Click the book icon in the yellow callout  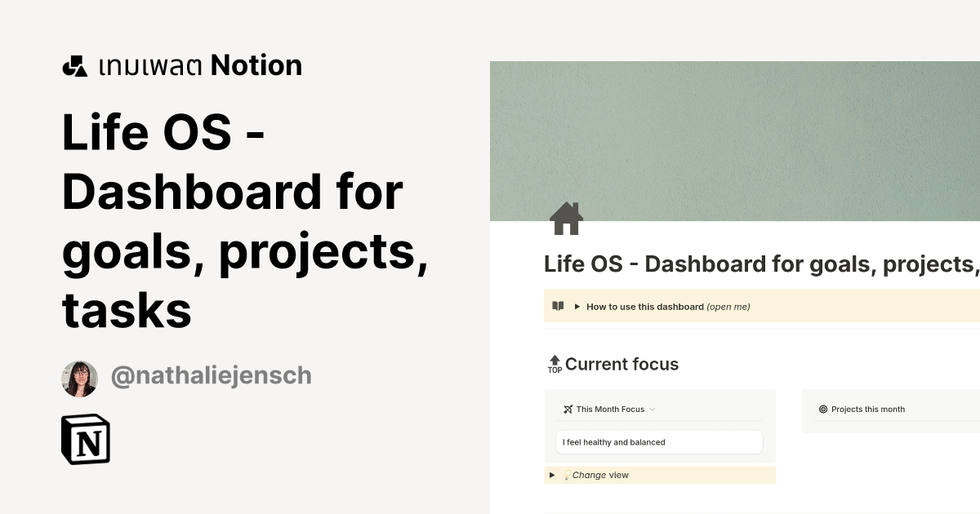558,306
